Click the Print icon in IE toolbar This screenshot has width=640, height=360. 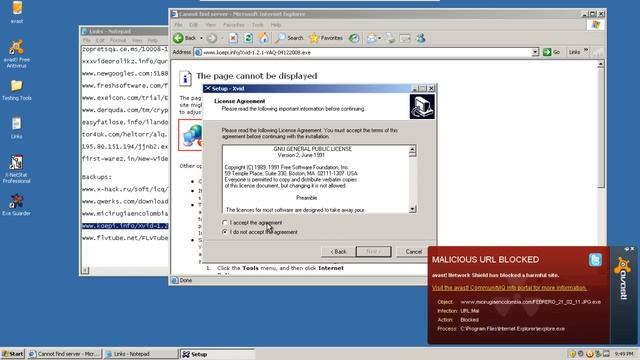tap(390, 38)
